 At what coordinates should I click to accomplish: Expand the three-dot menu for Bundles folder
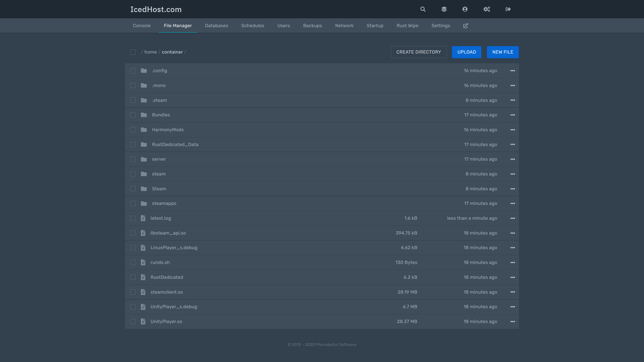(x=512, y=115)
